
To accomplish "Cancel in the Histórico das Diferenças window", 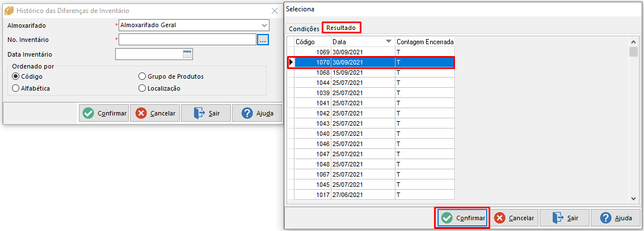I will pos(155,113).
